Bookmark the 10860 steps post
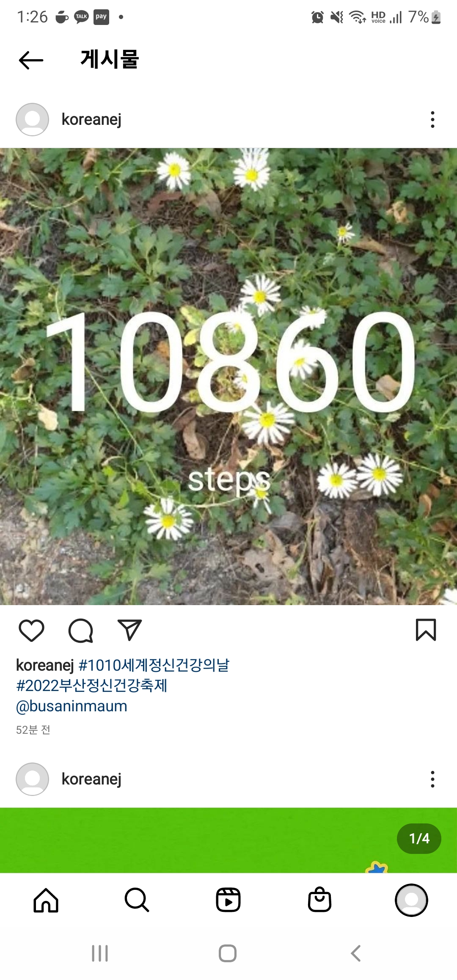Viewport: 457px width, 980px height. [426, 630]
